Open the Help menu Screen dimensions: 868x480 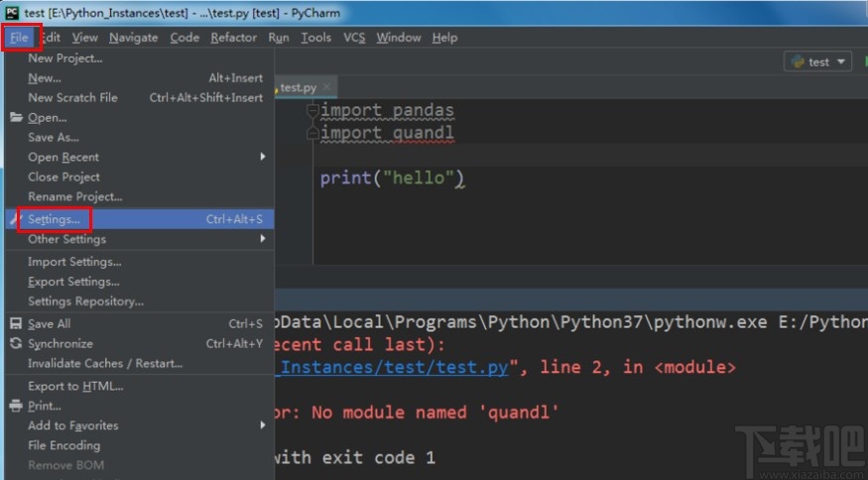[445, 38]
